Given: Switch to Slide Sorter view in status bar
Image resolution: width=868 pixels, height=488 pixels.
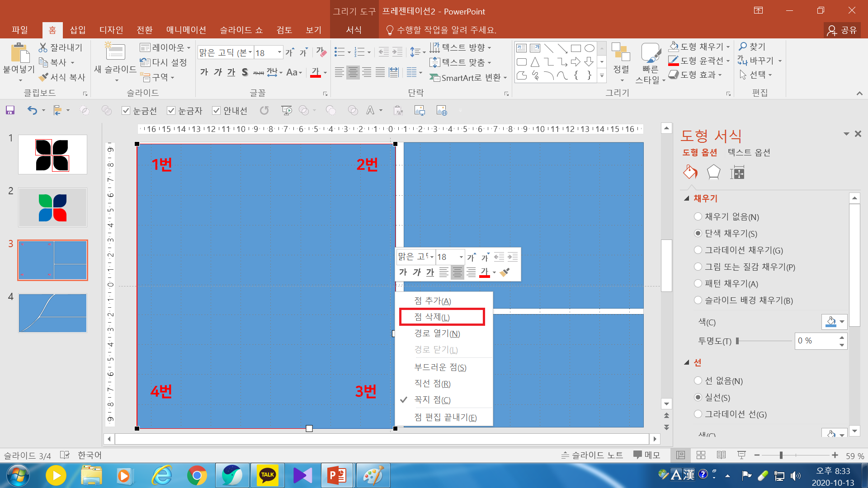Looking at the screenshot, I should 701,455.
